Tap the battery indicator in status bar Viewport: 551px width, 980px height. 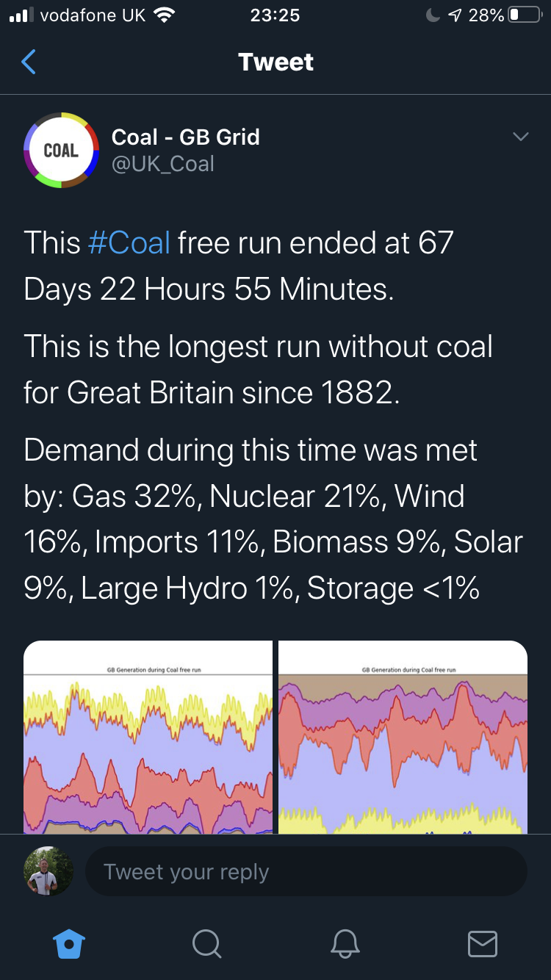525,15
